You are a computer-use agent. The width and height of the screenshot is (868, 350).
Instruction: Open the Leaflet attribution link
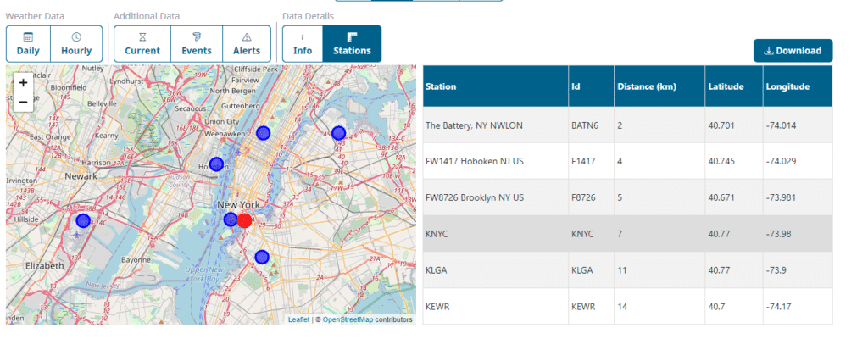(298, 319)
